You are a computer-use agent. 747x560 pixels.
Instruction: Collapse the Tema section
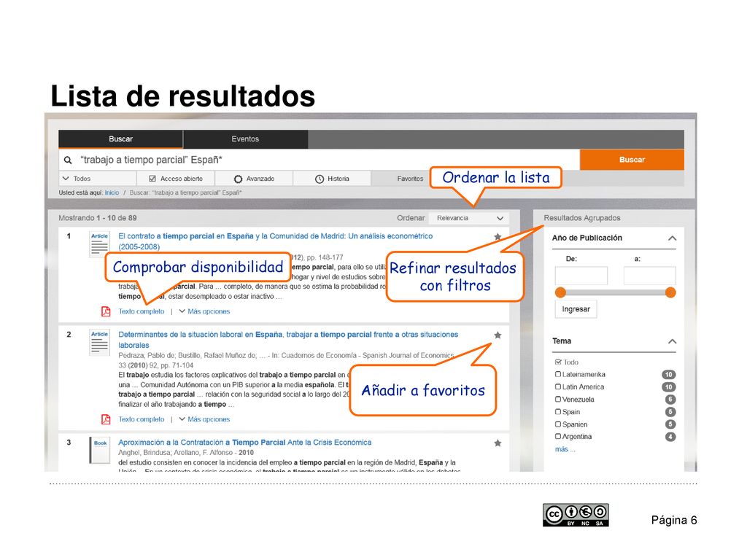[x=672, y=341]
